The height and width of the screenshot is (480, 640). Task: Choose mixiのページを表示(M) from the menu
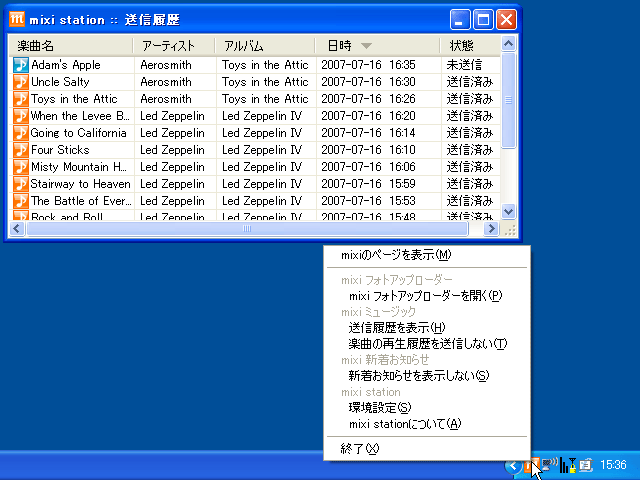point(427,255)
